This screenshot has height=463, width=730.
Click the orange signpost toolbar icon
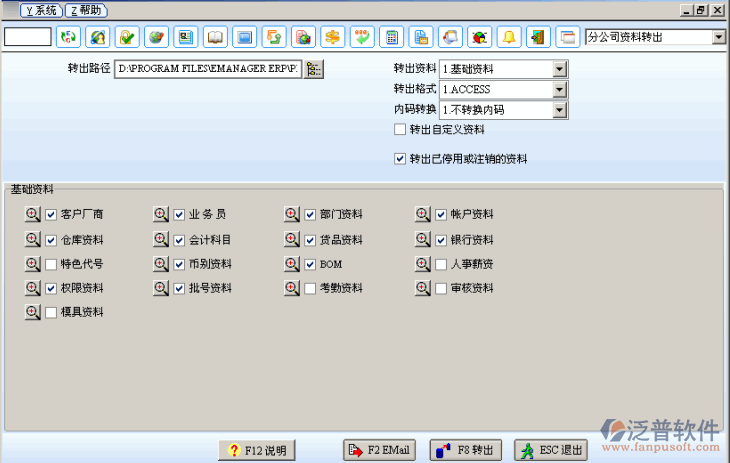[x=332, y=37]
